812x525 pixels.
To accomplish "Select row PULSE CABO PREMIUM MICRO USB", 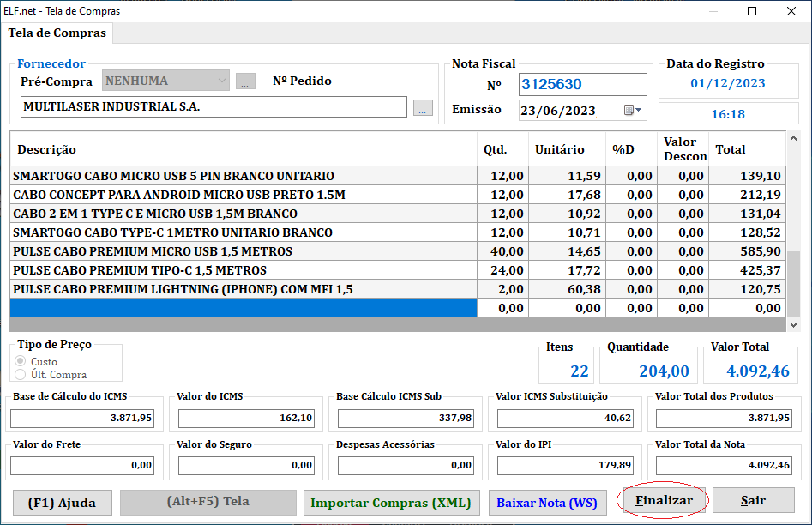I will coord(398,251).
